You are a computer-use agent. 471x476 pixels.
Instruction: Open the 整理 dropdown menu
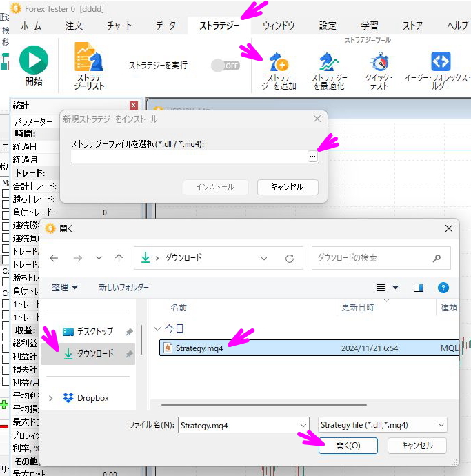click(x=64, y=287)
